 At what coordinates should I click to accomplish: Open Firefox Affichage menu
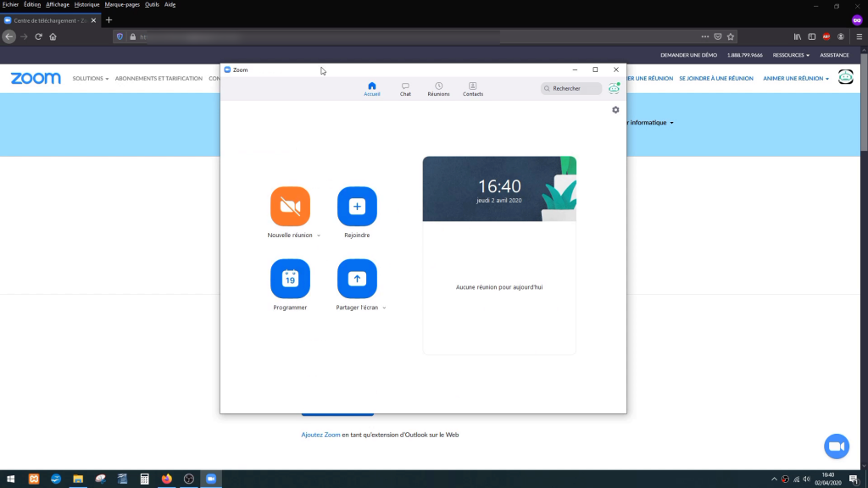tap(58, 4)
